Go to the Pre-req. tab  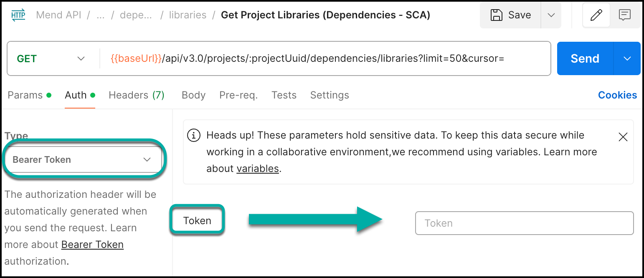click(238, 95)
